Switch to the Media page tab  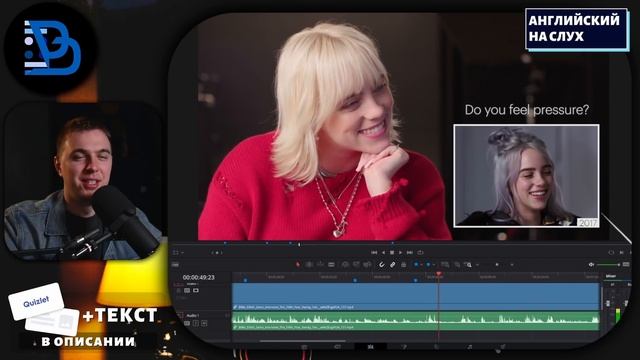(304, 347)
